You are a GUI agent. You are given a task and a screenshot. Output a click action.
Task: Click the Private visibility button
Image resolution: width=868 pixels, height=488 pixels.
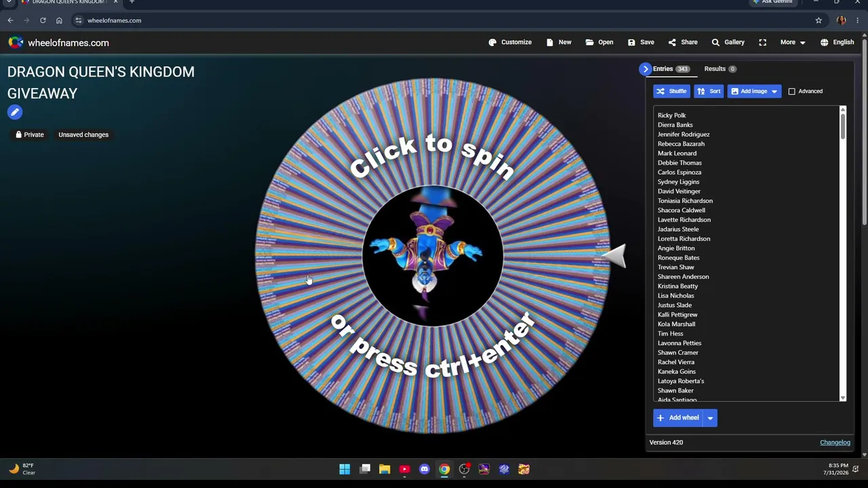click(30, 134)
